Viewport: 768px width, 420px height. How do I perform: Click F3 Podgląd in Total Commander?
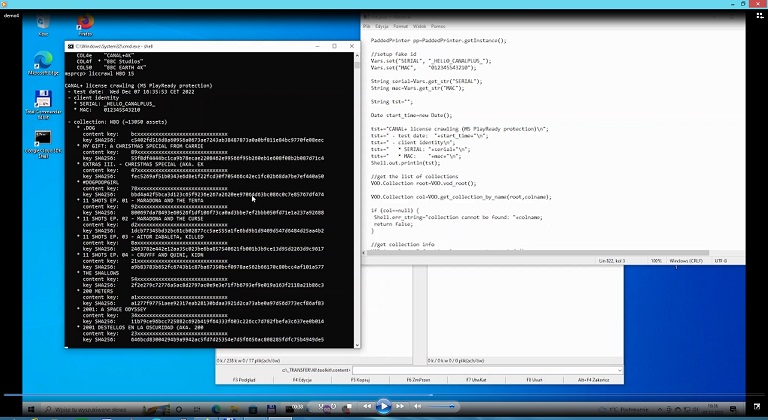(244, 380)
